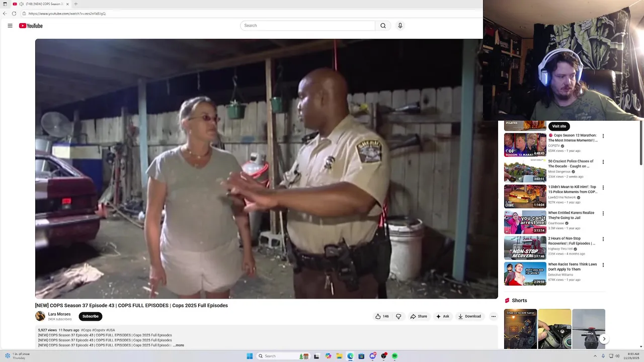This screenshot has height=362, width=644.
Task: Share the COPS video
Action: (x=419, y=316)
